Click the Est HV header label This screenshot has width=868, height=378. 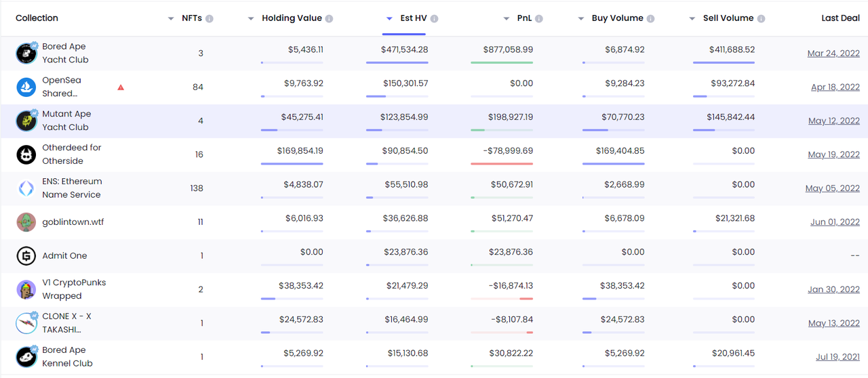click(x=414, y=18)
